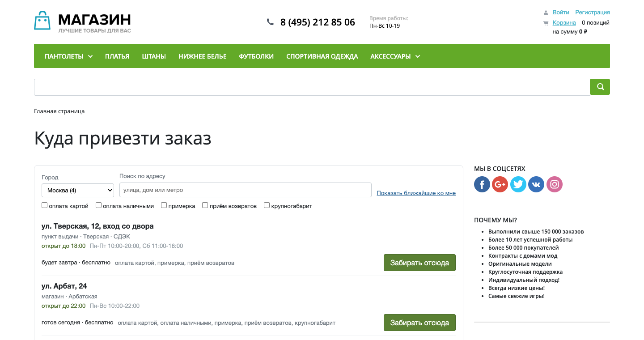Image resolution: width=644 pixels, height=340 pixels.
Task: Focus the Поиск по адресу input
Action: [246, 190]
